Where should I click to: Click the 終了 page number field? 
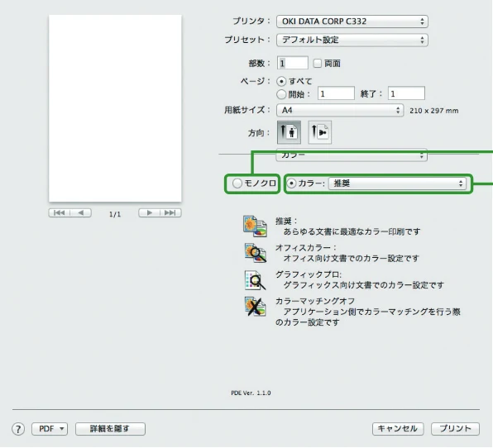pos(406,93)
